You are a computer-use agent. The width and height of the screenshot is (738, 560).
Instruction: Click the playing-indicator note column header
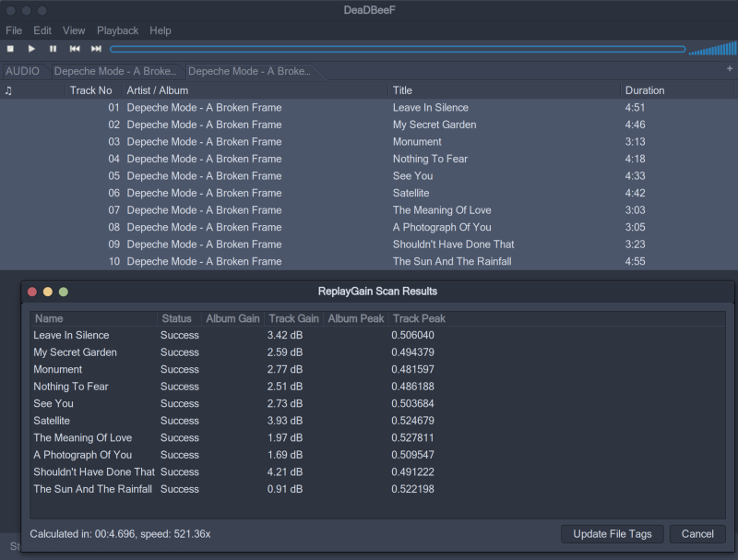8,90
